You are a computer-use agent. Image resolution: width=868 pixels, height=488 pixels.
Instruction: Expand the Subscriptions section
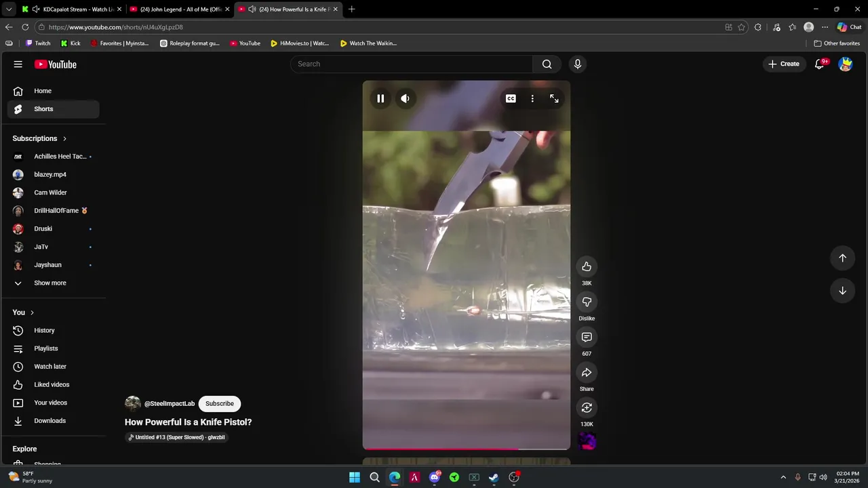(x=39, y=138)
